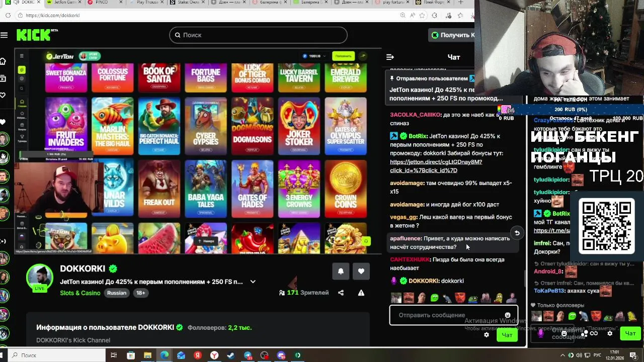
Task: Follow DOKKORKI with the heart button
Action: 361,271
